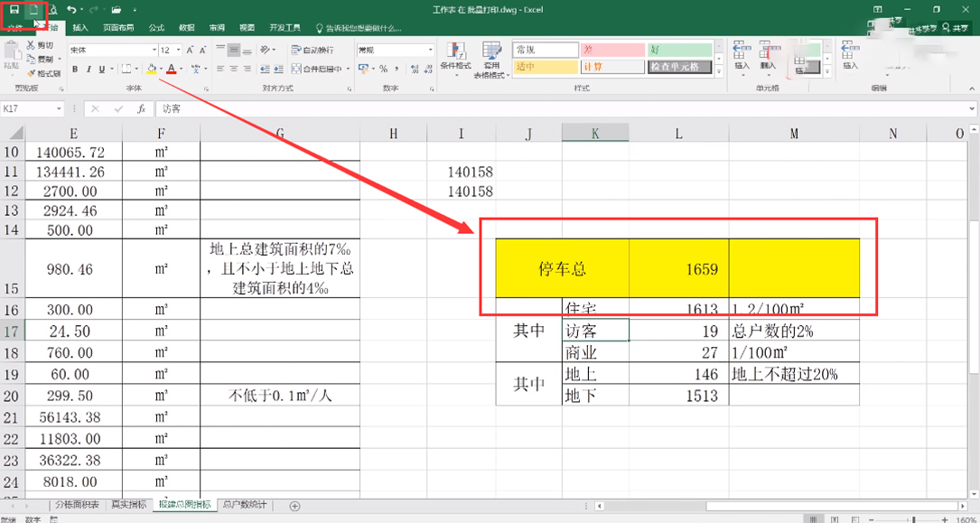Open the number format dropdown (常规)

tap(431, 50)
